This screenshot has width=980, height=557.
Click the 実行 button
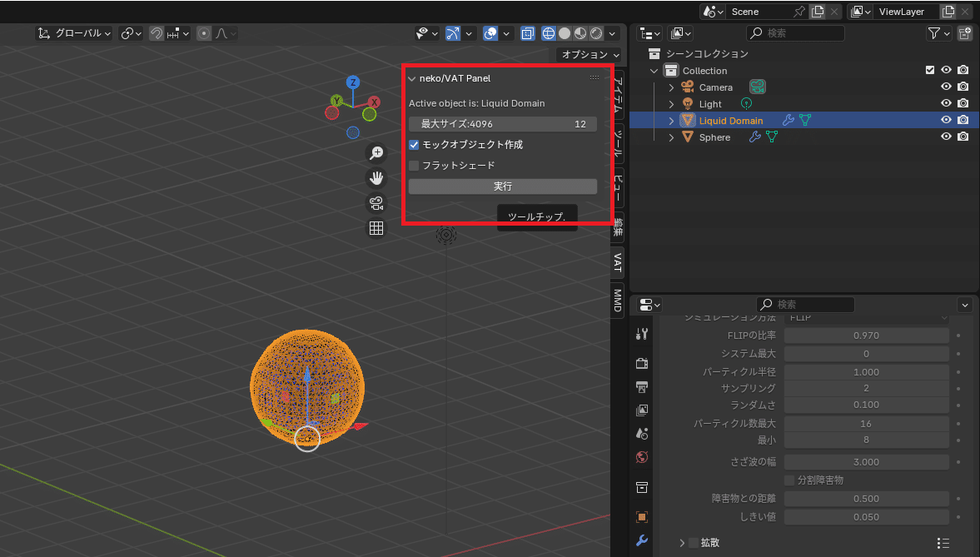503,186
